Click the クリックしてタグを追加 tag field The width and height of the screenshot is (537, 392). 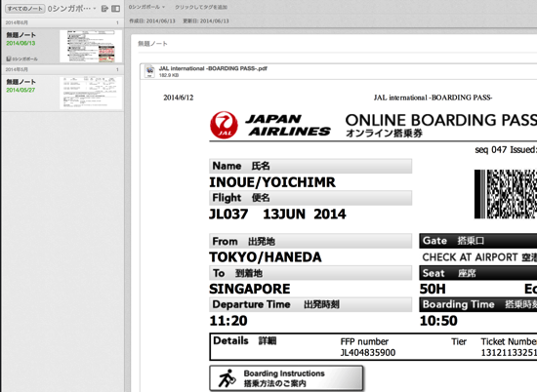click(x=201, y=7)
